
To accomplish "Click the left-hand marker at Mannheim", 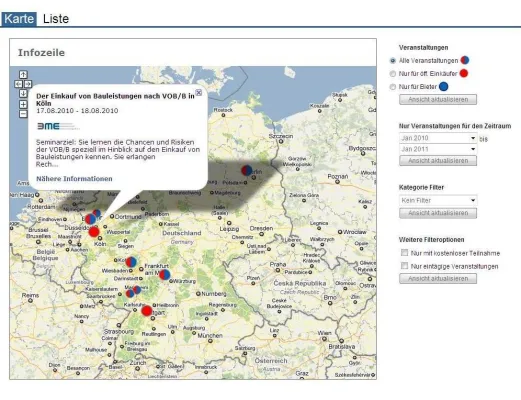I will [130, 294].
